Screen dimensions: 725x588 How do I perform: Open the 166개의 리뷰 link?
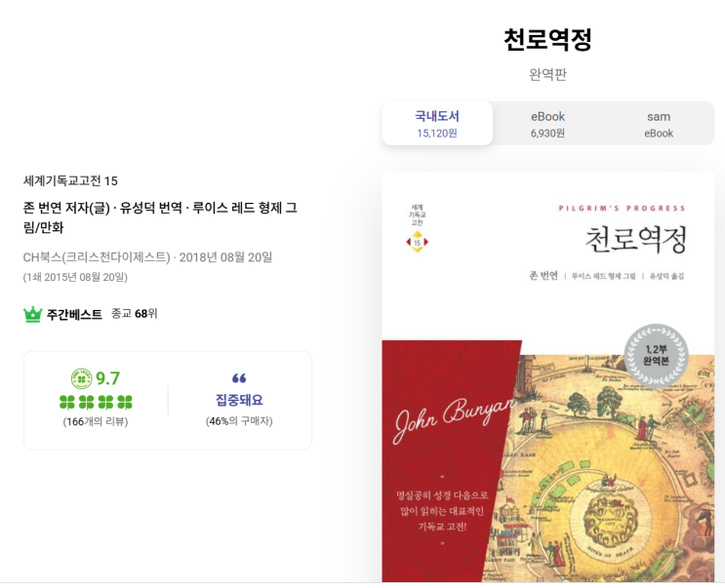(x=96, y=421)
